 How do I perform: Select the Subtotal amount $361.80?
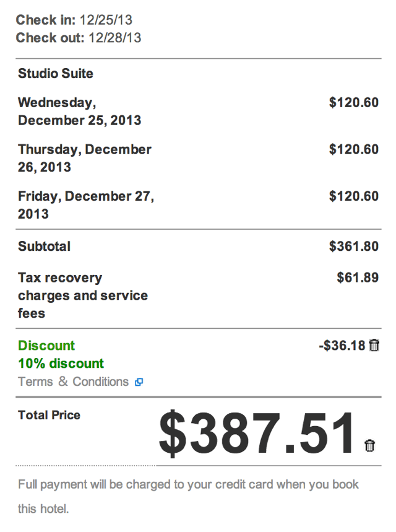[354, 246]
